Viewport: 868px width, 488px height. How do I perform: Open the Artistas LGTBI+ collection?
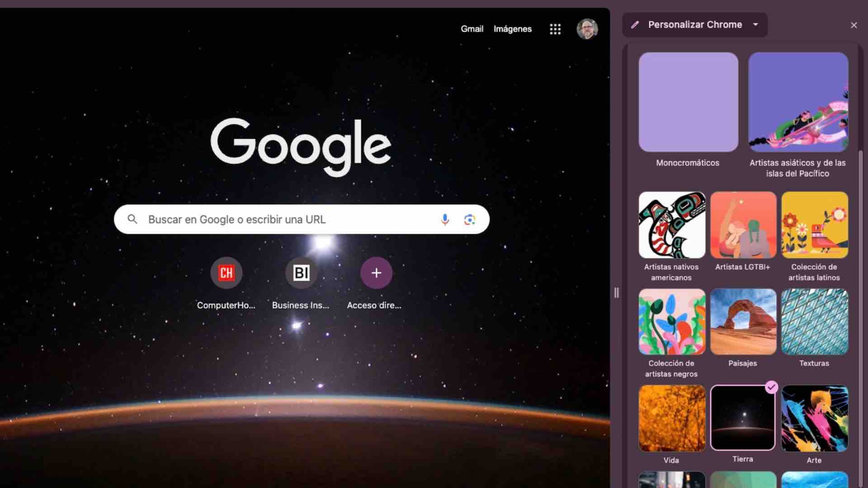click(743, 225)
